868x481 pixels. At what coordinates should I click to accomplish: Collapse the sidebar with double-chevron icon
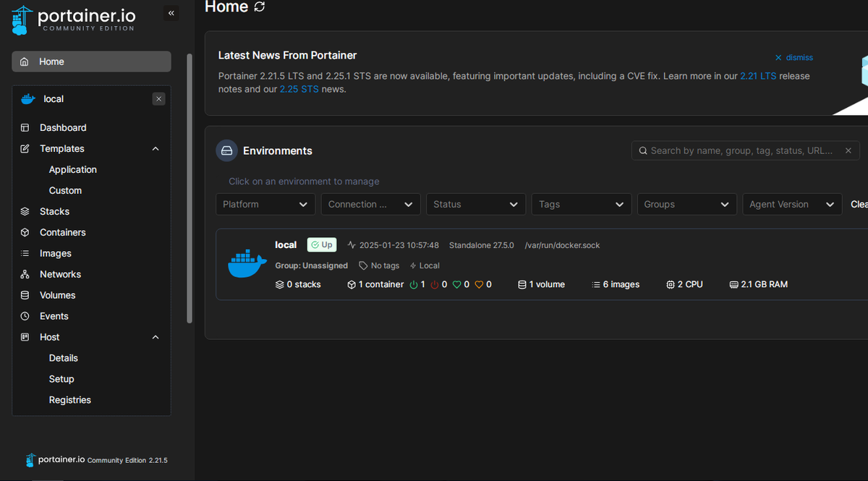coord(171,13)
